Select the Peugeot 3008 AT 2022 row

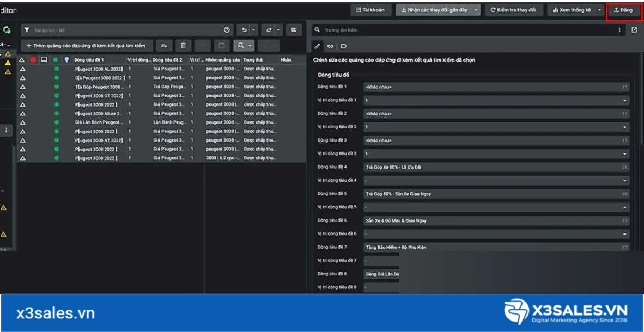pos(161,140)
